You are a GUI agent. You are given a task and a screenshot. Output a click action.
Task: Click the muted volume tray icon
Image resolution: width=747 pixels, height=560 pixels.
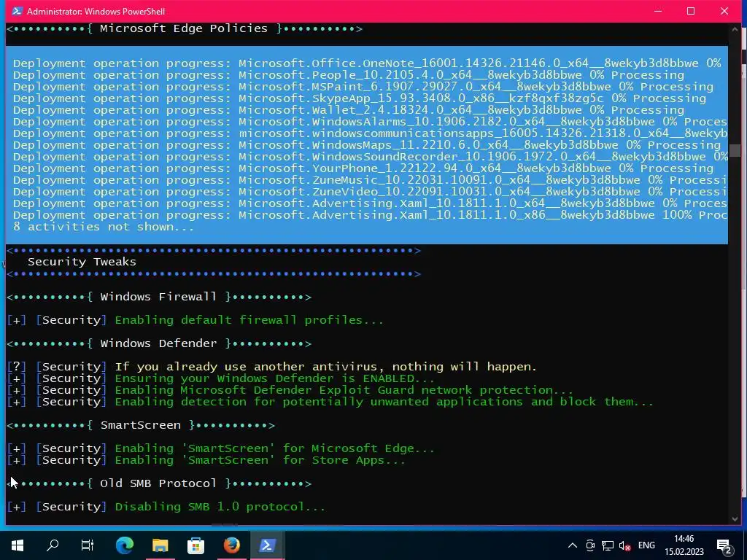[624, 545]
